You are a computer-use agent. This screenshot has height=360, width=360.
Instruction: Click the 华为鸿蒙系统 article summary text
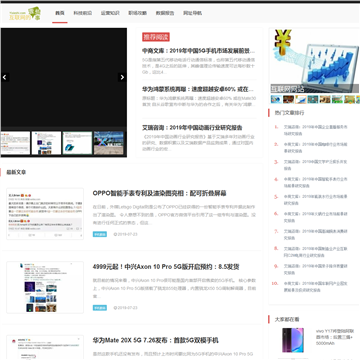click(x=199, y=101)
